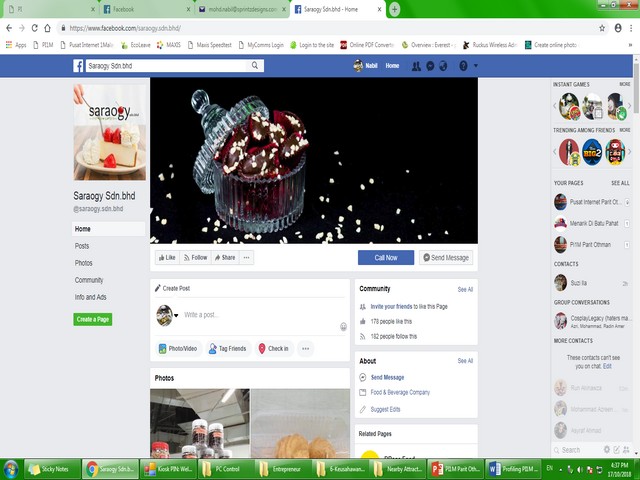This screenshot has width=640, height=480.
Task: Open the post-as profile selector arrow
Action: coord(176,316)
